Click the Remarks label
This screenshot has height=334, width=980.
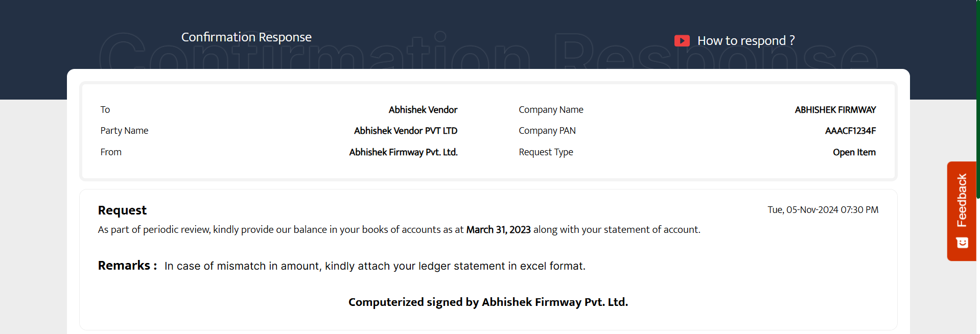(127, 266)
